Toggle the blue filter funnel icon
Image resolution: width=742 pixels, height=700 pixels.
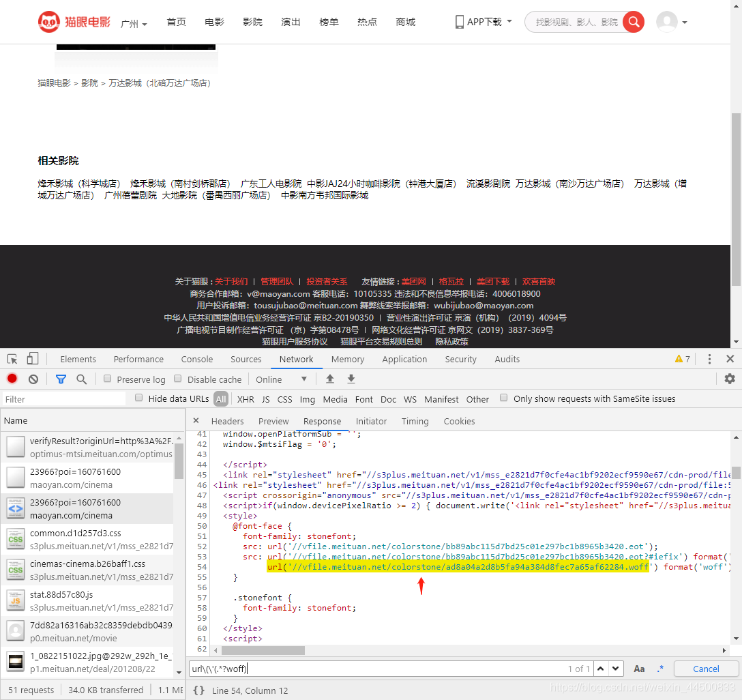tap(61, 379)
